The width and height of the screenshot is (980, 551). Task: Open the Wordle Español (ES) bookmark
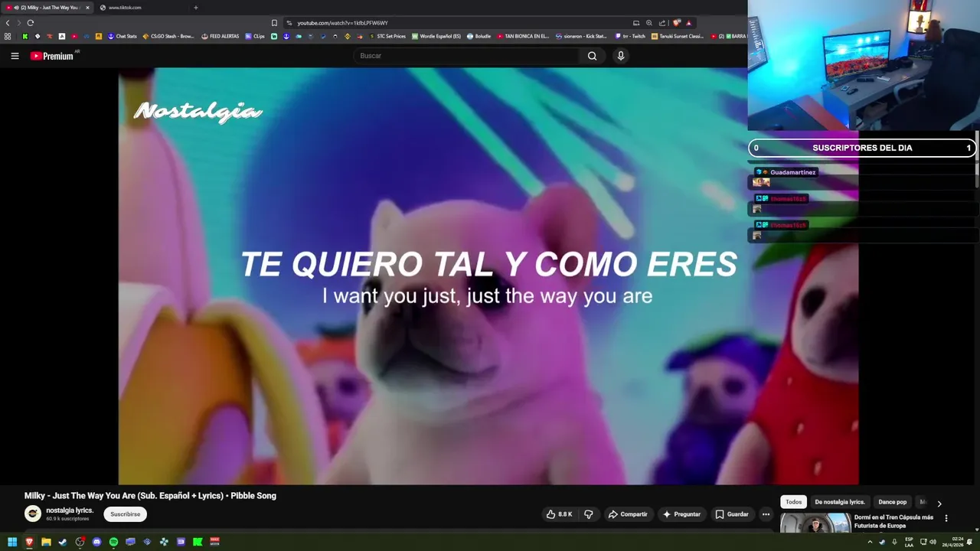click(436, 36)
